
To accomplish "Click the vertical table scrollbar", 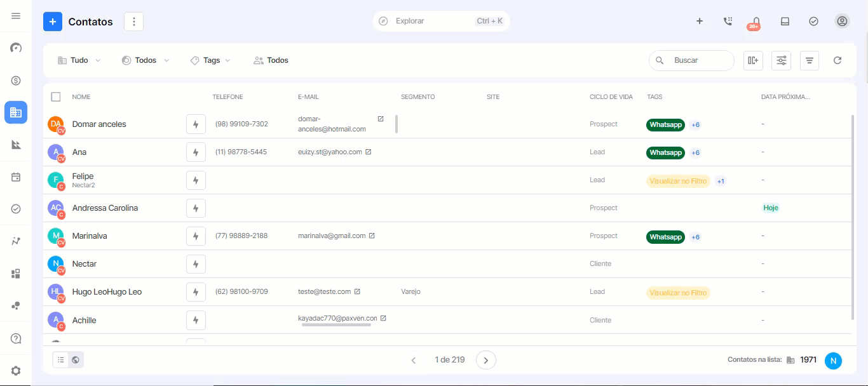I will tap(853, 217).
